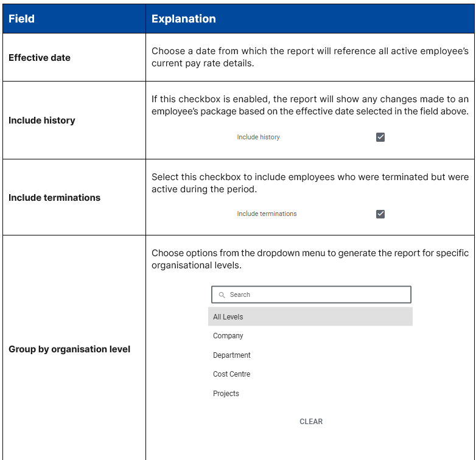Choose Company from the dropdown list
This screenshot has width=476, height=460.
pos(228,336)
